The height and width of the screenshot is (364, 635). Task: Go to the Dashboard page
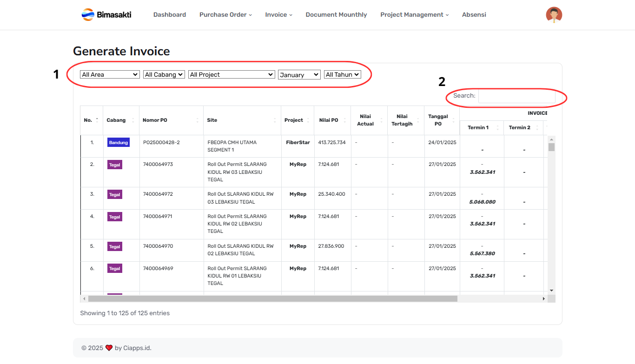[170, 15]
